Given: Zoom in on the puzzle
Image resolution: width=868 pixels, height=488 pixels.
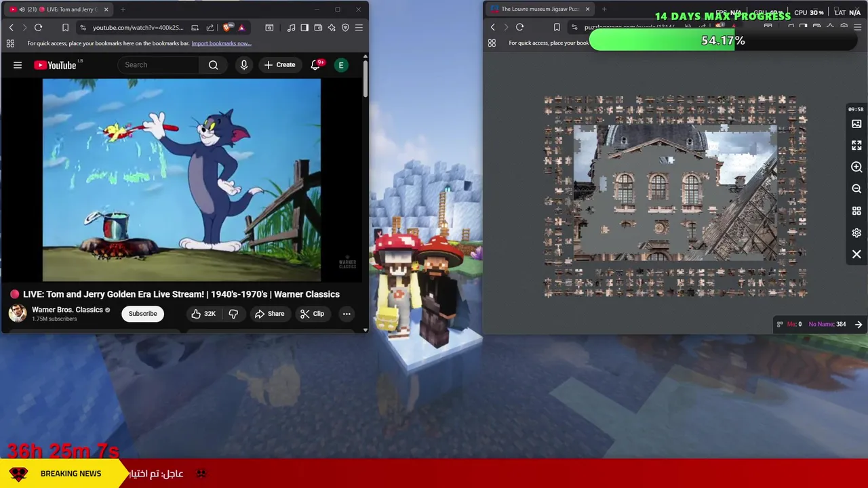Looking at the screenshot, I should (856, 167).
